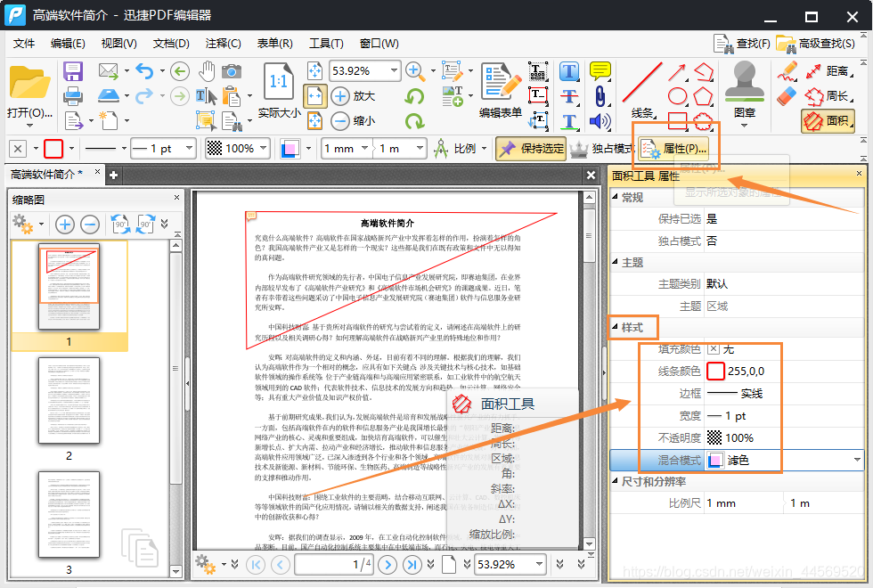Image resolution: width=873 pixels, height=588 pixels.
Task: Select the Polygon pentagon tool
Action: click(703, 96)
